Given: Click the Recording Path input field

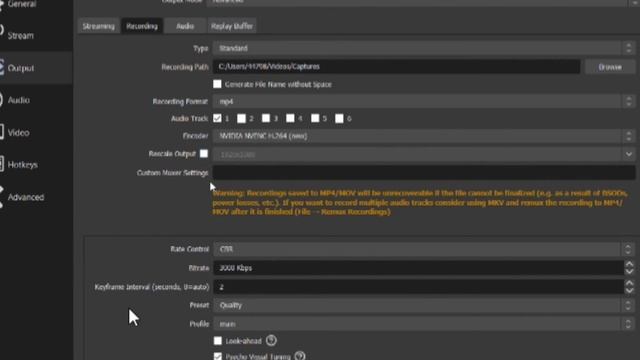Looking at the screenshot, I should [x=396, y=67].
